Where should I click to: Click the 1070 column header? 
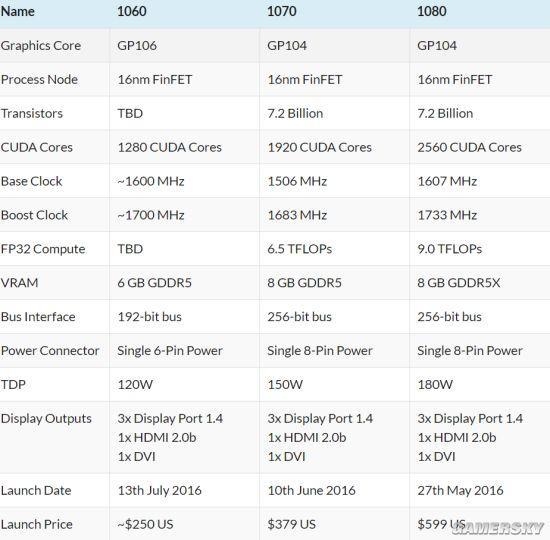[x=282, y=11]
